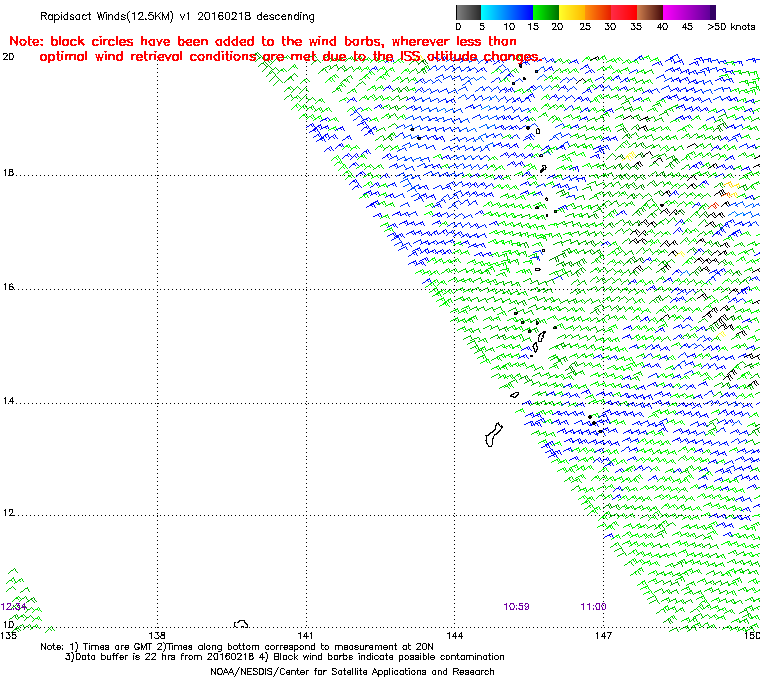Click the orange 25-30 knots color segment
This screenshot has height=688, width=760.
pyautogui.click(x=598, y=12)
